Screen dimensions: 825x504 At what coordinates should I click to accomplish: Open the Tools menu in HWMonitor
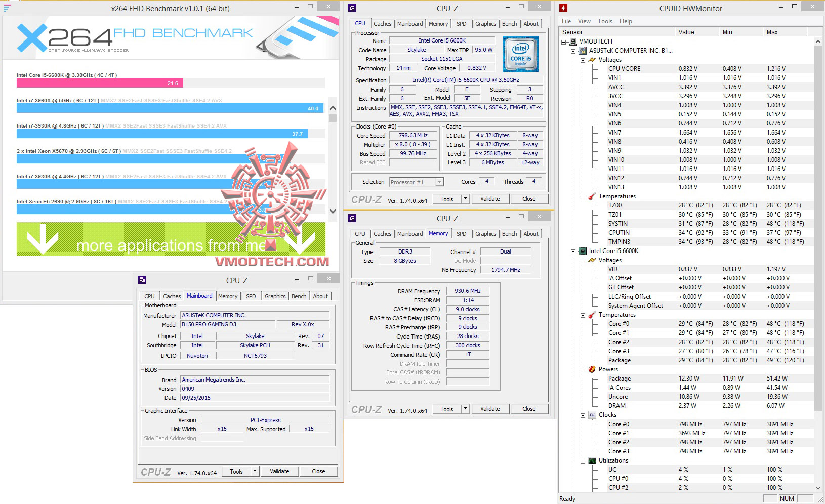coord(605,21)
